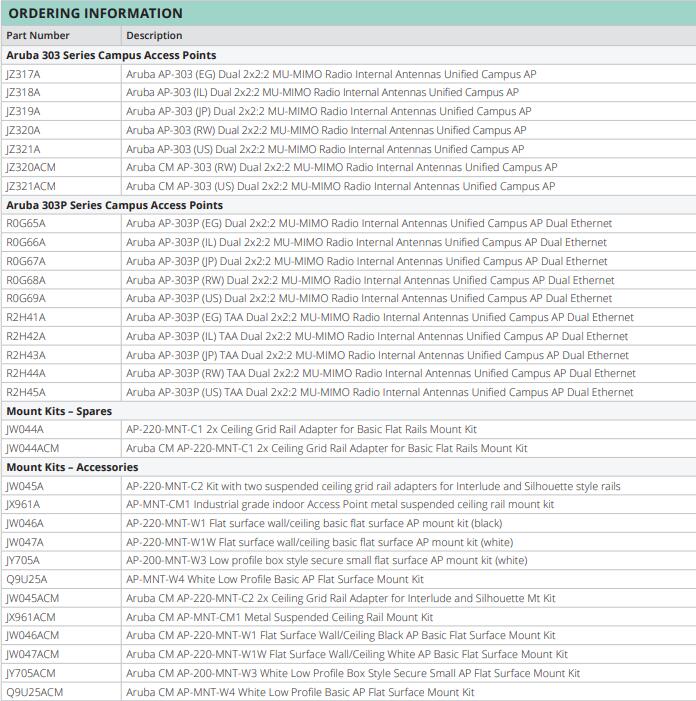The height and width of the screenshot is (701, 696).
Task: Click the Aruba 303 Series Campus Access Points heading
Action: 111,55
